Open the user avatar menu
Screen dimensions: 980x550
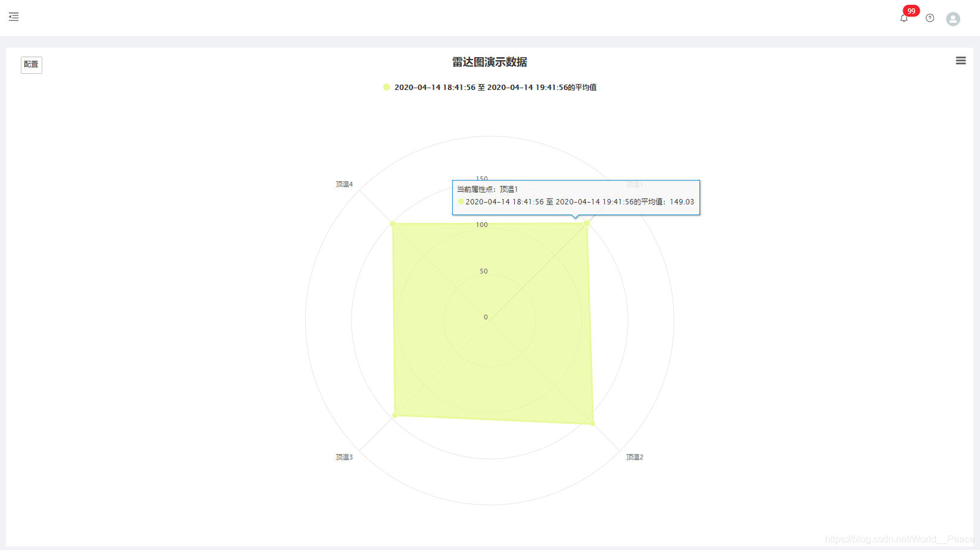953,19
